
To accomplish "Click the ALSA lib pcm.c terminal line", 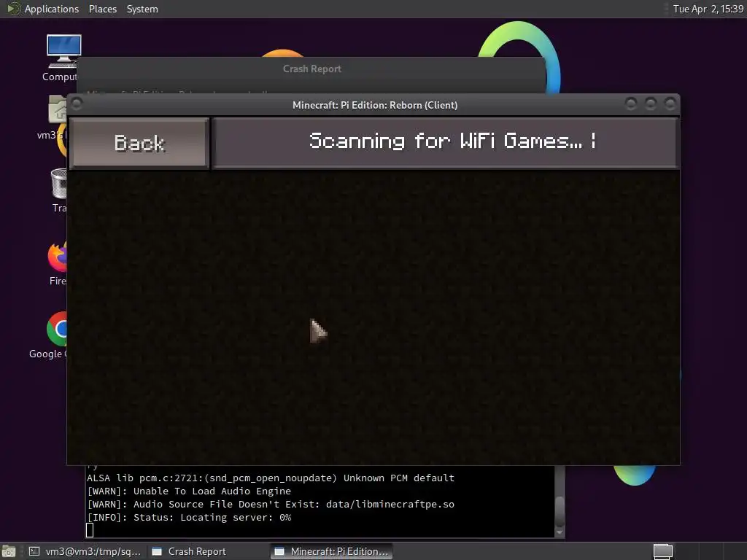I will (x=271, y=478).
